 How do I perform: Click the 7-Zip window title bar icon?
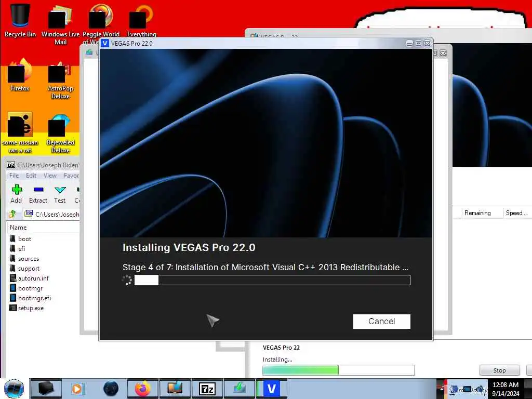point(11,165)
